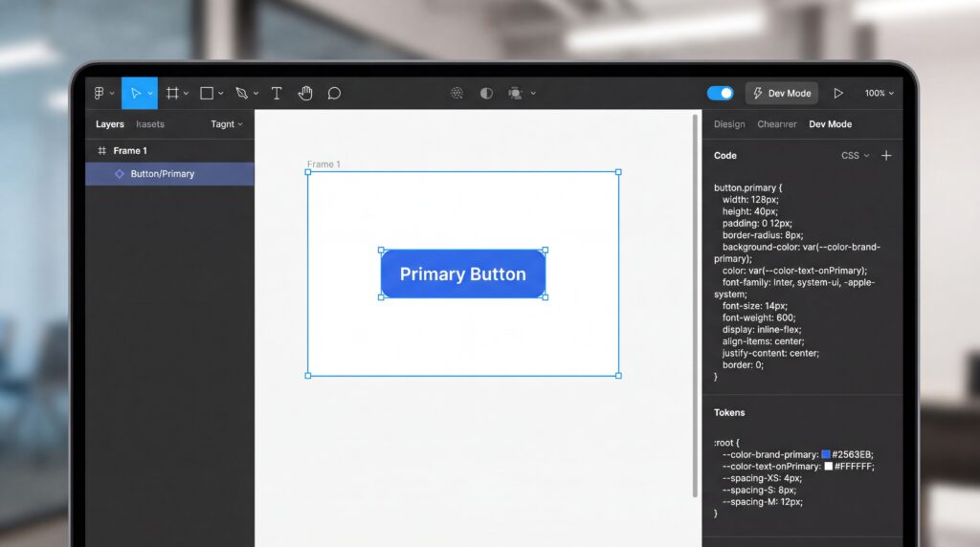980x547 pixels.
Task: Click the Code section header
Action: (725, 156)
